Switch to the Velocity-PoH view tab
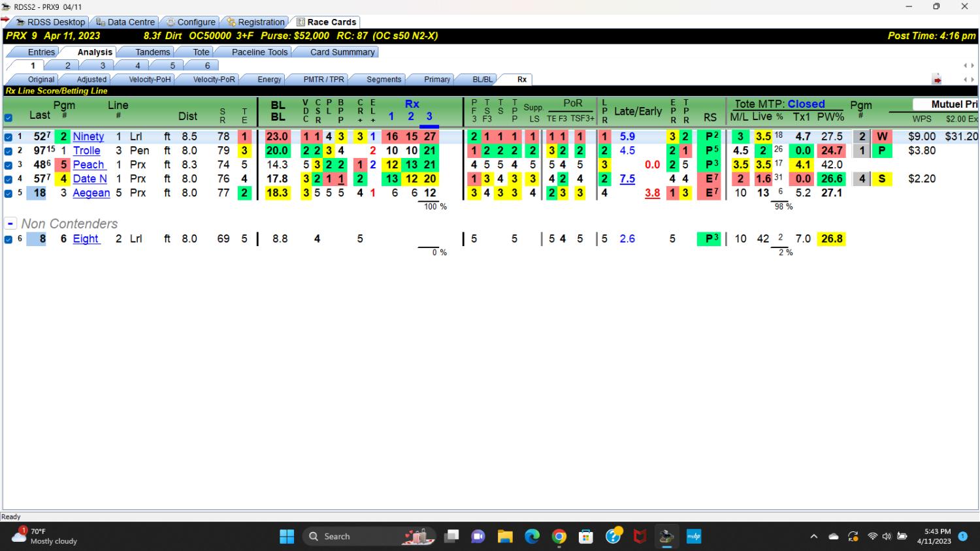This screenshot has height=551, width=980. tap(150, 80)
